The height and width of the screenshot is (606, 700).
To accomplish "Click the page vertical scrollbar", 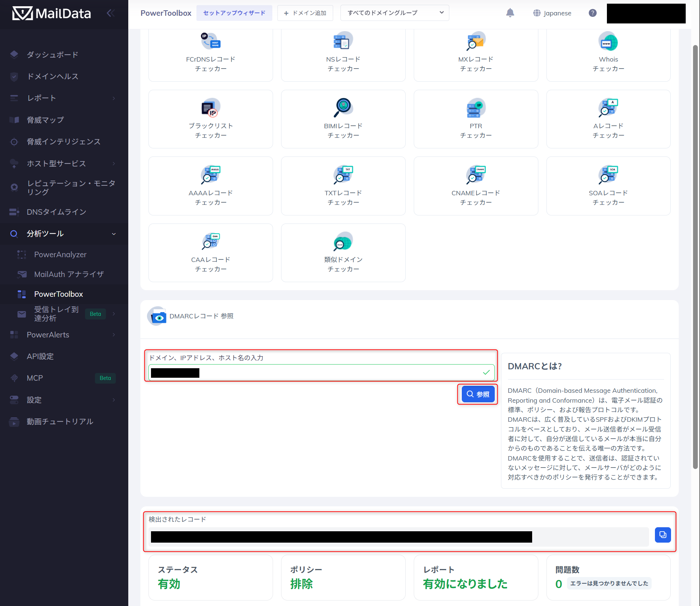I will pyautogui.click(x=695, y=256).
